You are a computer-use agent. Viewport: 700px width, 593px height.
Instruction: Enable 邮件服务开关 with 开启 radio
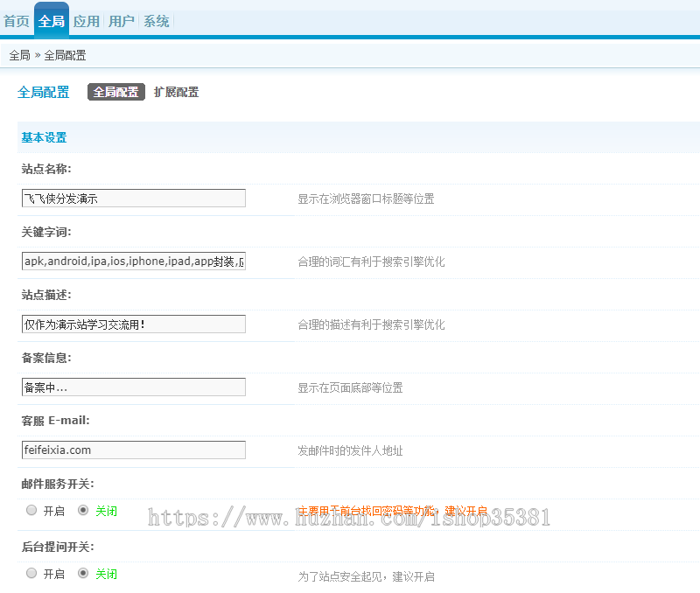pyautogui.click(x=31, y=510)
